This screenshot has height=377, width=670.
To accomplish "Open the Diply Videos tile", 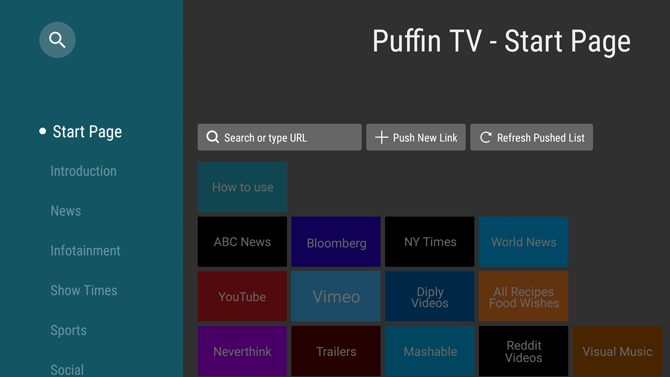I will [430, 296].
